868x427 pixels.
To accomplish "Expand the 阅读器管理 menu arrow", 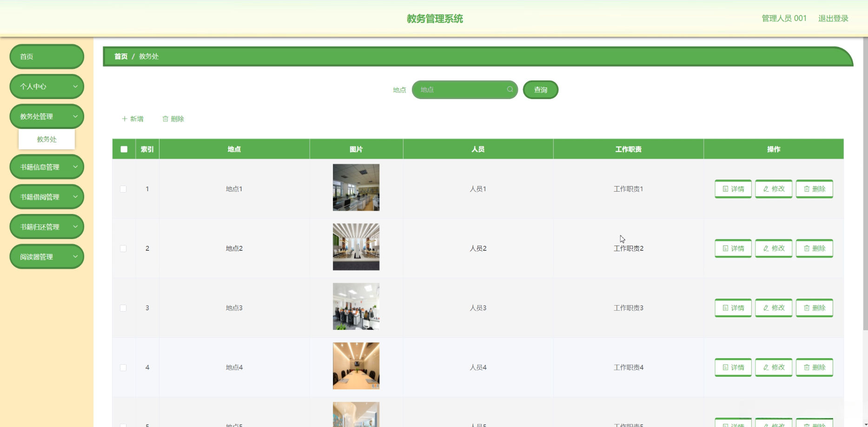I will click(x=75, y=256).
